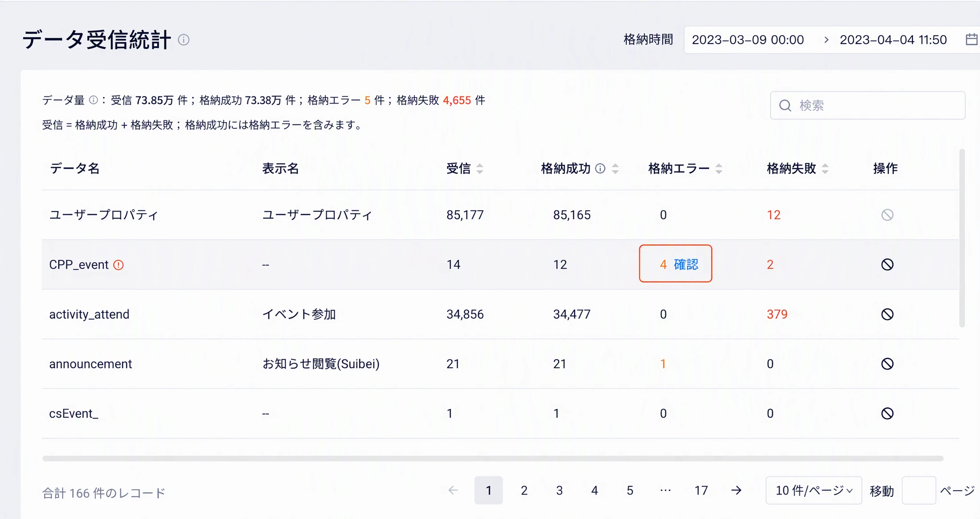Go to page 3
980x519 pixels.
point(559,491)
